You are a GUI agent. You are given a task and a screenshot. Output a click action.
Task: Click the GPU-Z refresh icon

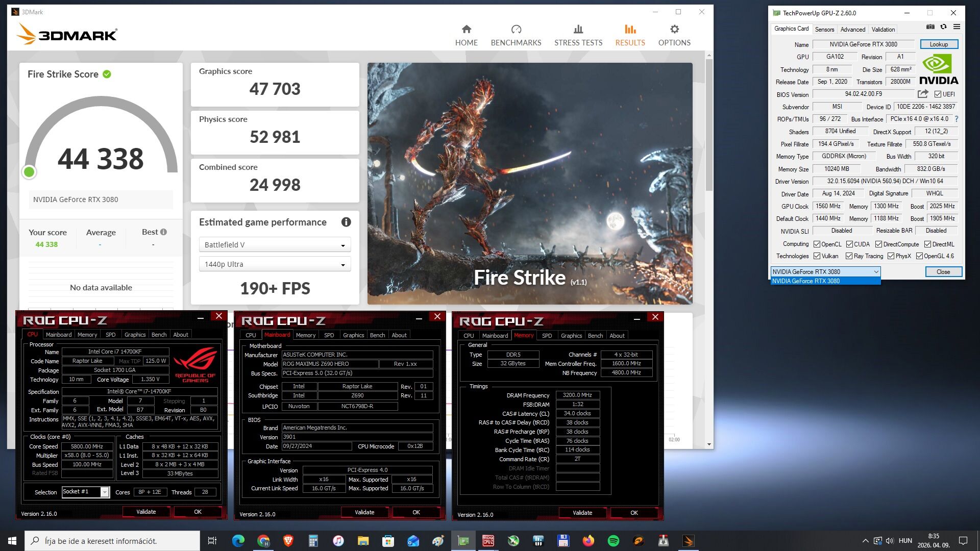coord(943,27)
